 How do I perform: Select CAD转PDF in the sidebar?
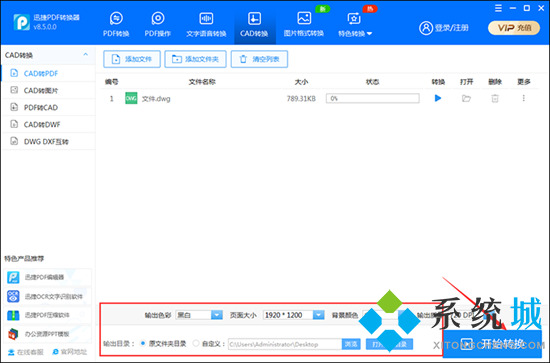[x=48, y=73]
